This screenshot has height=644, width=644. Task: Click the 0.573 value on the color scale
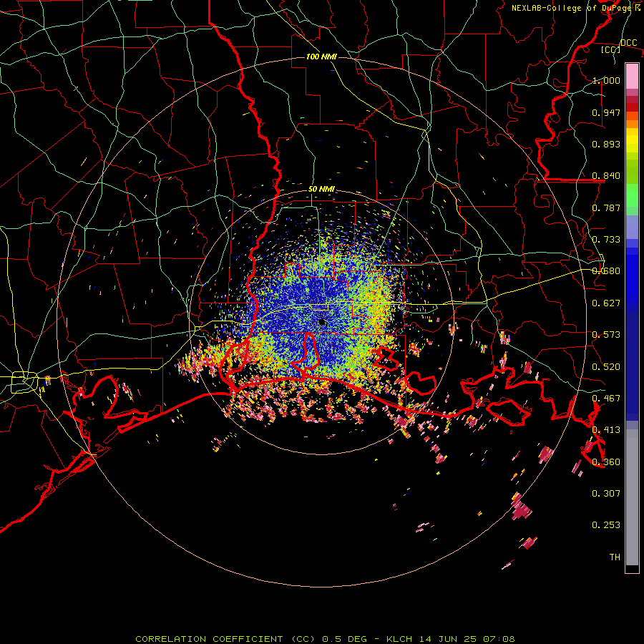point(606,335)
